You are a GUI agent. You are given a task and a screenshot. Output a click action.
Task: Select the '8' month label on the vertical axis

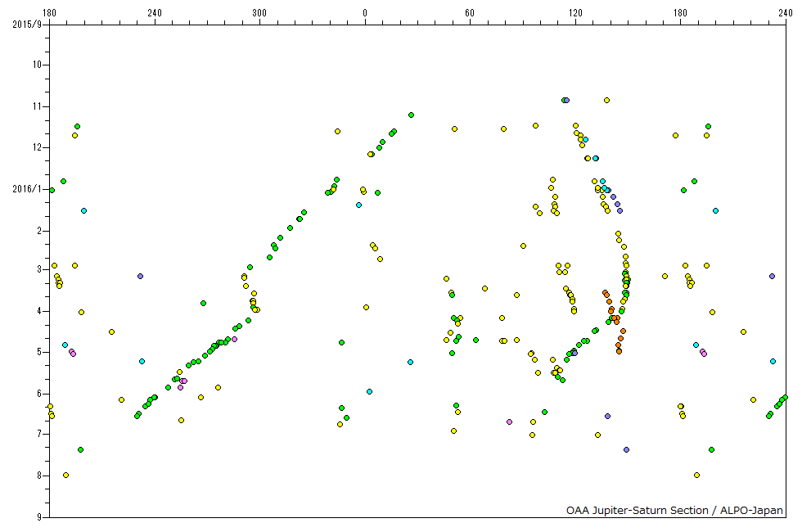pyautogui.click(x=39, y=476)
